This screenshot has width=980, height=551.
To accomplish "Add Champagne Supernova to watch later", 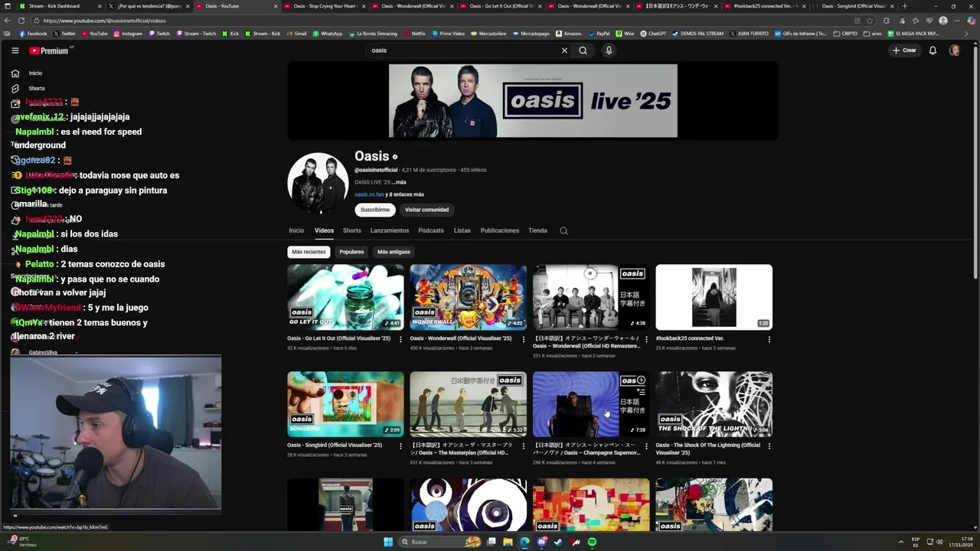I will pyautogui.click(x=642, y=380).
